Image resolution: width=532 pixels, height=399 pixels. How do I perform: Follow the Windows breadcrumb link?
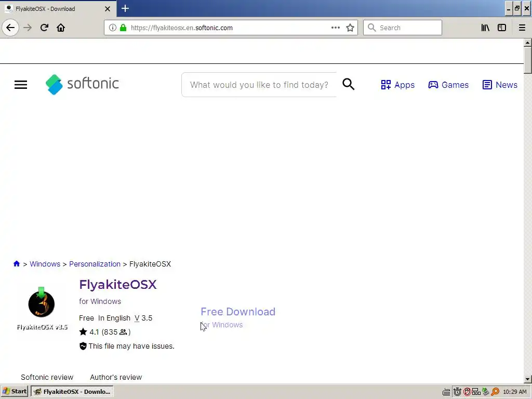pos(45,264)
